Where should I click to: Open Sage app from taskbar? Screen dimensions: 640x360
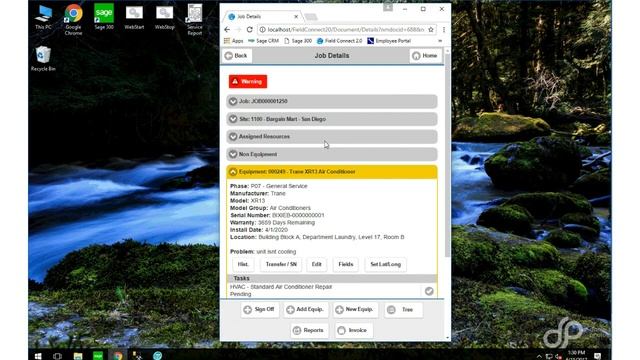click(x=98, y=356)
